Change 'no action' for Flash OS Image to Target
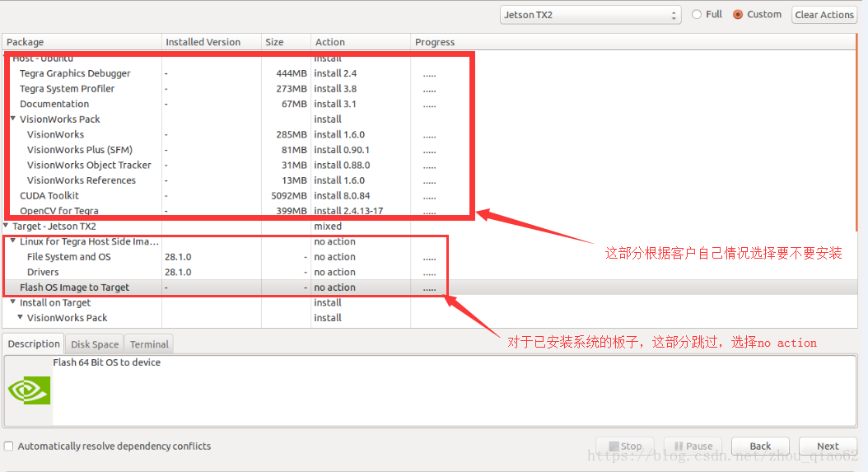The width and height of the screenshot is (868, 472). [335, 287]
